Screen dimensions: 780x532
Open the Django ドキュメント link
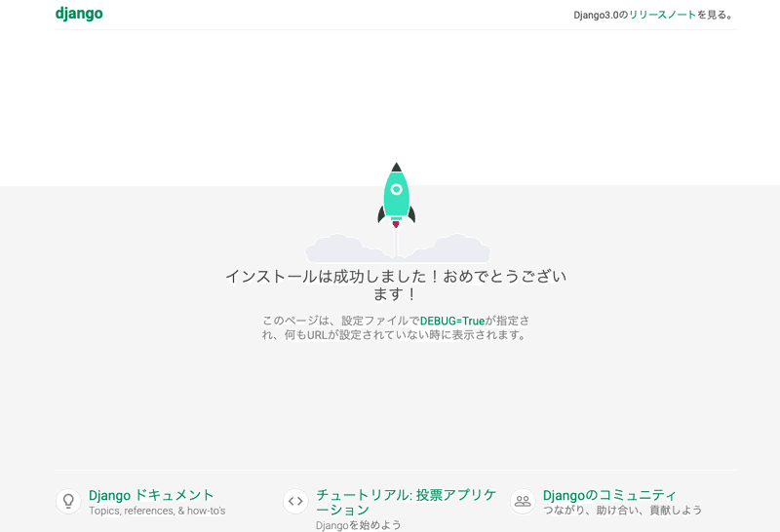coord(151,495)
